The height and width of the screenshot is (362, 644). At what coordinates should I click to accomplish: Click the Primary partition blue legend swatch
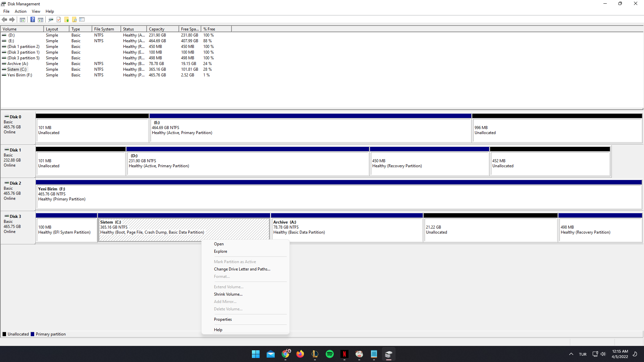33,334
